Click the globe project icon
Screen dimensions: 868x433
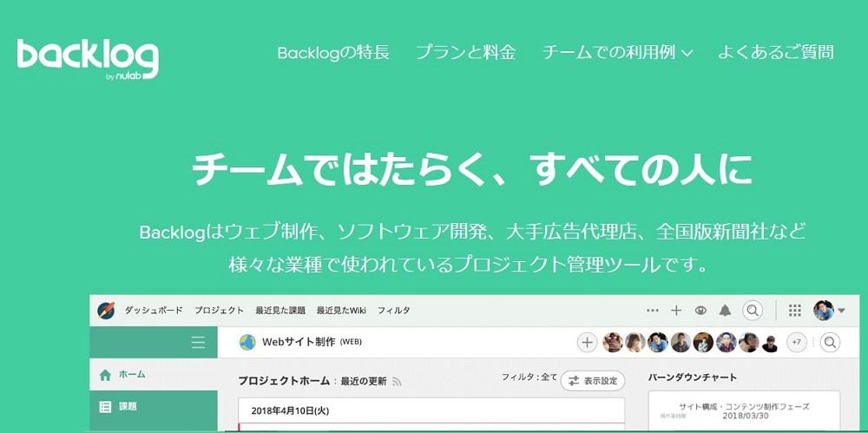[x=247, y=342]
